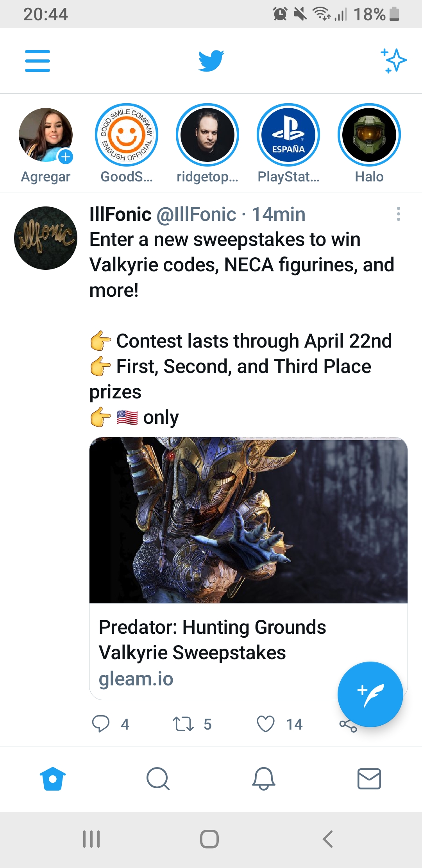
Task: Open the Direct Messages envelope tab
Action: coord(369,778)
